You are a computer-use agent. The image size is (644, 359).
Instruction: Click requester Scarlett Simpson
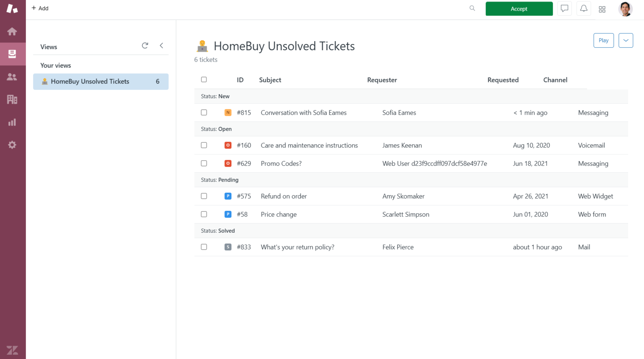click(x=405, y=214)
